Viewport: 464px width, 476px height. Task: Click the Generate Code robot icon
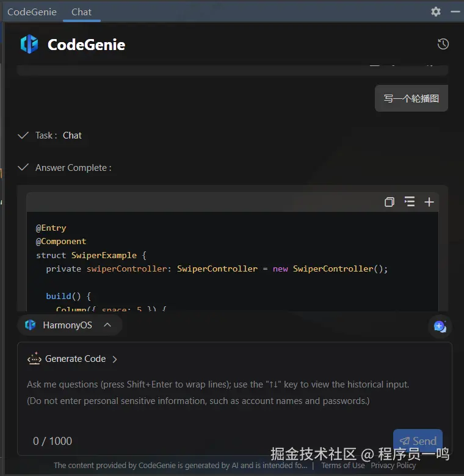coord(34,358)
